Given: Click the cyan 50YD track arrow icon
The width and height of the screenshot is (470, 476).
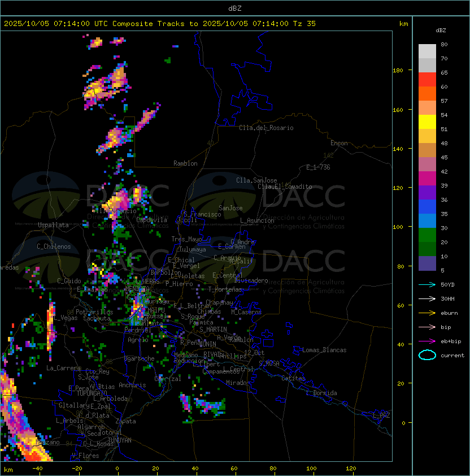Looking at the screenshot, I should click(427, 284).
